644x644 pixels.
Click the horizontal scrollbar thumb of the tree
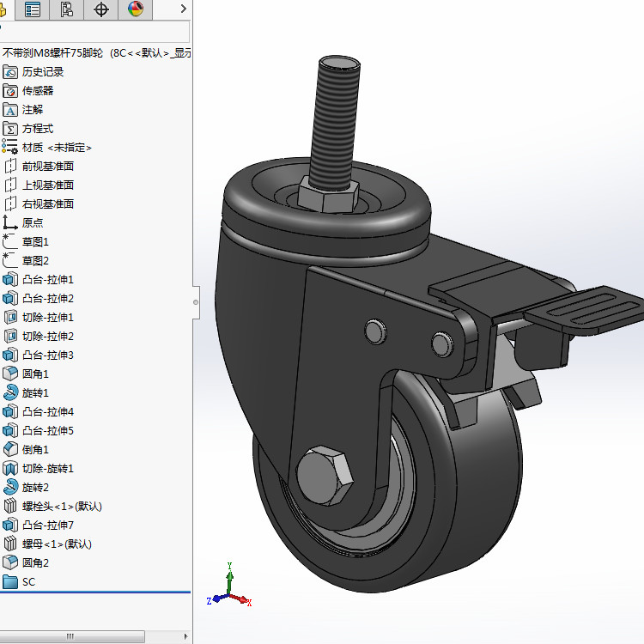click(x=72, y=636)
